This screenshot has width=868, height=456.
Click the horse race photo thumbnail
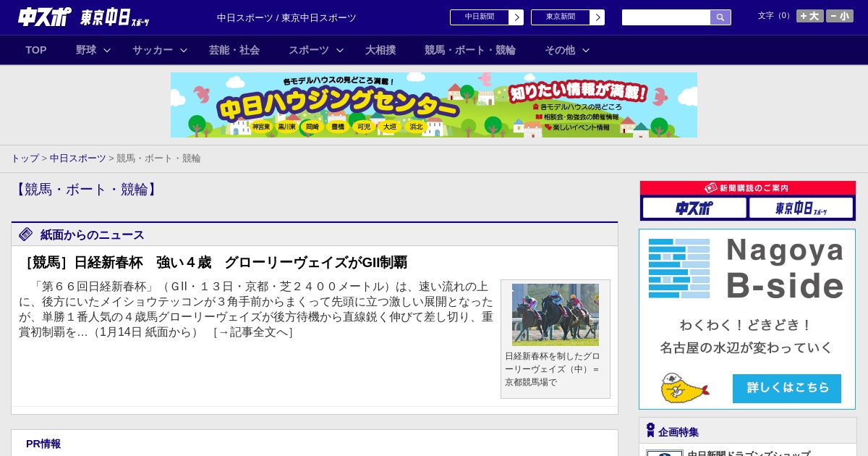point(556,314)
